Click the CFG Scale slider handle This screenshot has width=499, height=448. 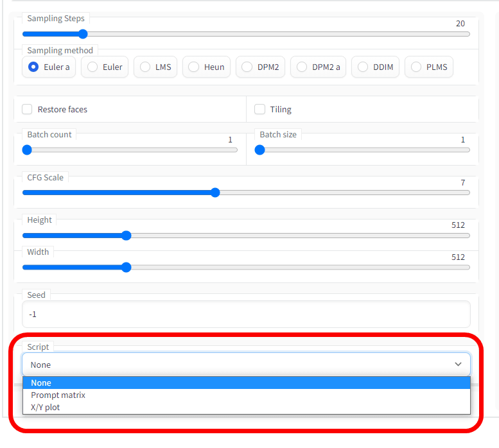tap(215, 193)
